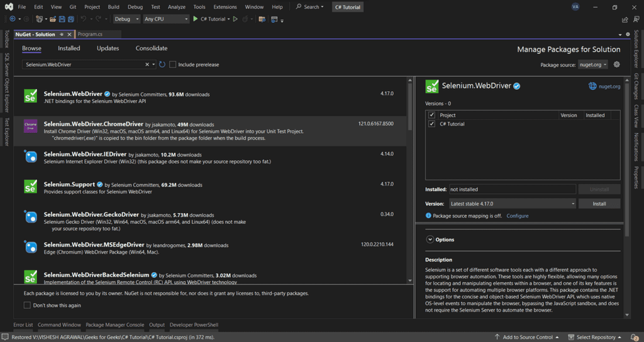Open the Solution Explorer side panel

636,49
